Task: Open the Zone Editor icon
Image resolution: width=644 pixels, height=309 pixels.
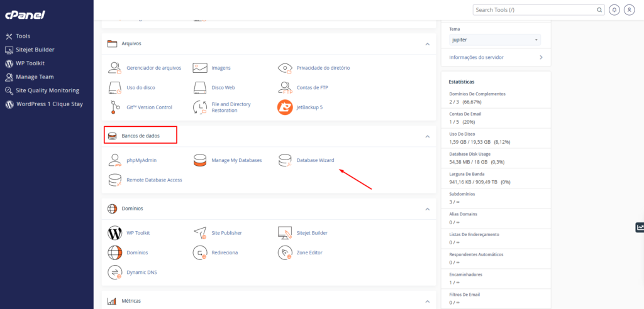Action: [285, 252]
